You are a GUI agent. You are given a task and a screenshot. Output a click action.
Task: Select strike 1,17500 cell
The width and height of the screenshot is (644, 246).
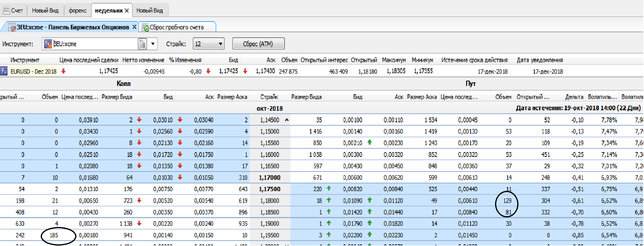tap(269, 189)
